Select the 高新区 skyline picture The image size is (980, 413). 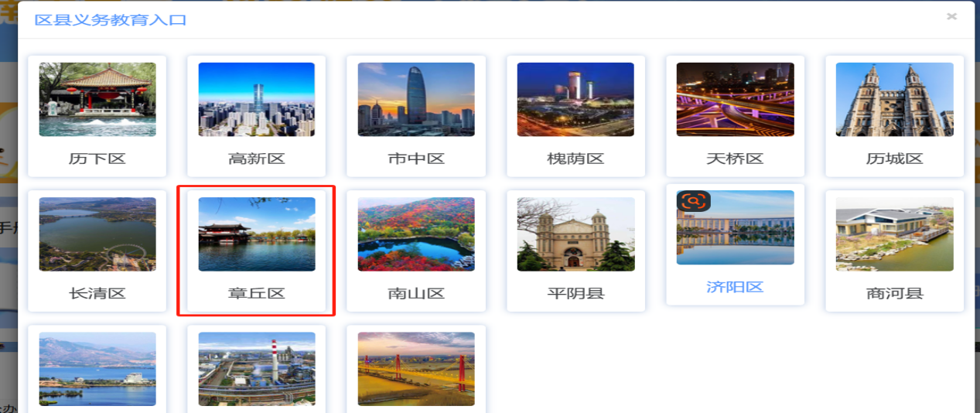(x=257, y=100)
